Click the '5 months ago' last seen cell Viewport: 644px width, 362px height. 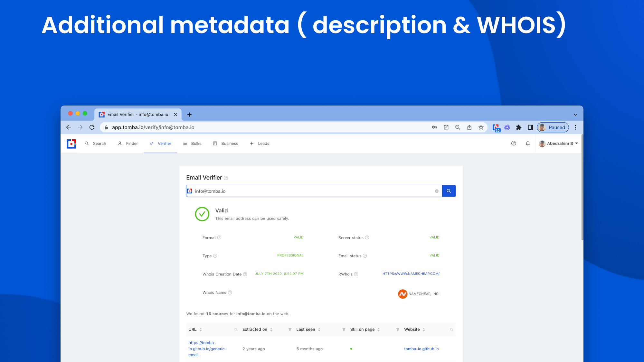pos(309,349)
